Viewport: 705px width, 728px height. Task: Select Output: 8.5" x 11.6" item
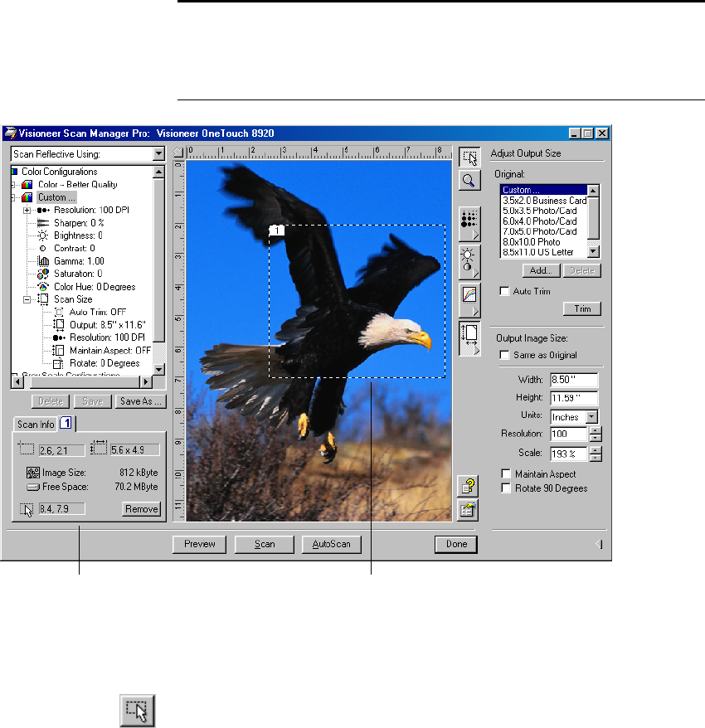tap(107, 325)
